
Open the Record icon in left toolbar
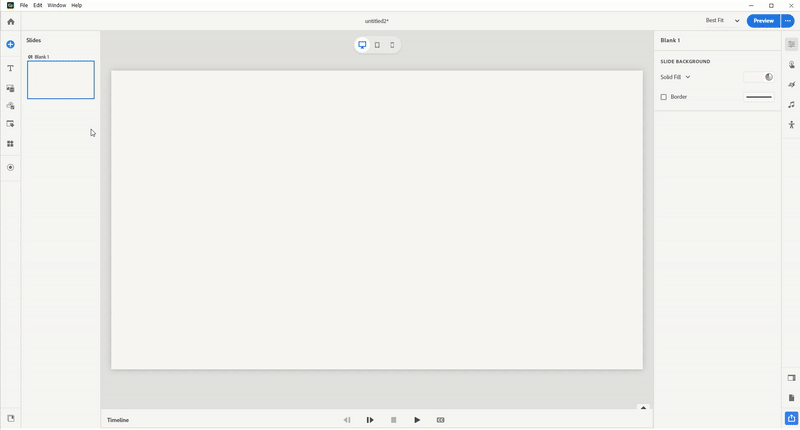(x=11, y=167)
